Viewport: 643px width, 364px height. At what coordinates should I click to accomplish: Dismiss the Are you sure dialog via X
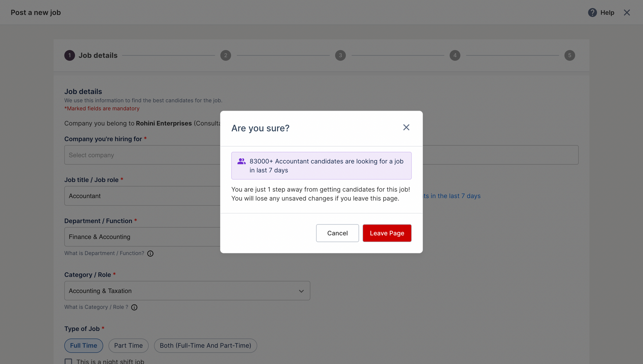[406, 127]
